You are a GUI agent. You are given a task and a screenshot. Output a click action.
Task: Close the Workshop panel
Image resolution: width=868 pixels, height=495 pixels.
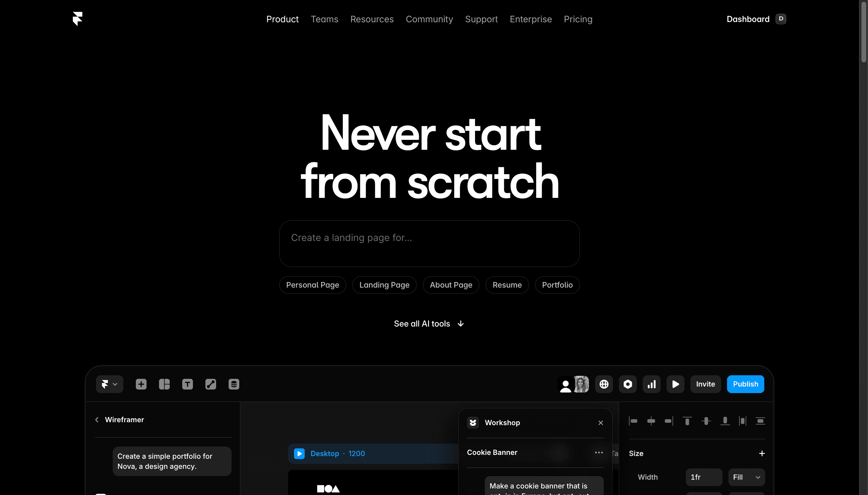(x=601, y=423)
